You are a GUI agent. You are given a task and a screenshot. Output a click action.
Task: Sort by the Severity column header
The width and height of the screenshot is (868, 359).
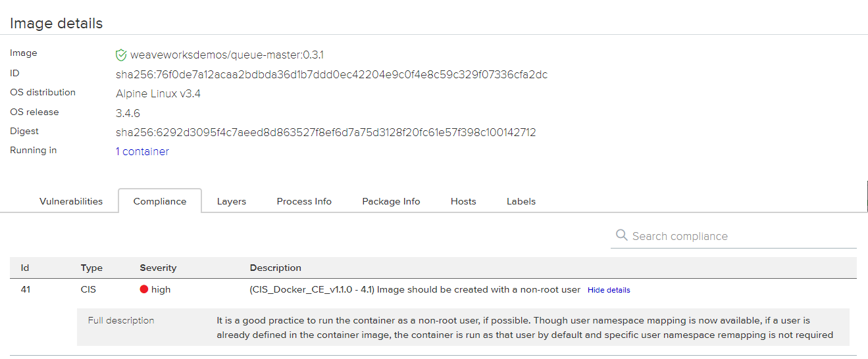coord(158,268)
